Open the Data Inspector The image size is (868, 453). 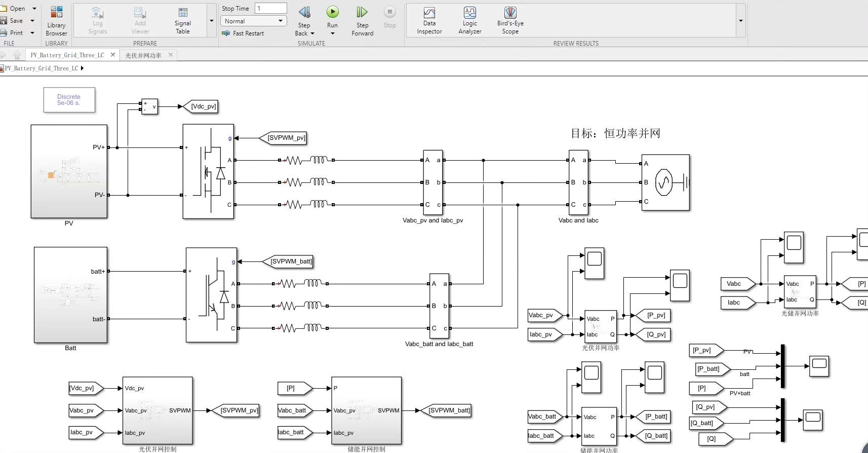pyautogui.click(x=429, y=20)
